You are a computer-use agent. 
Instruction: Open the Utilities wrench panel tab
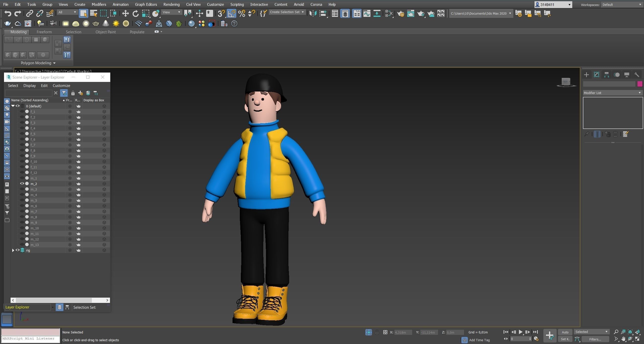(x=637, y=75)
